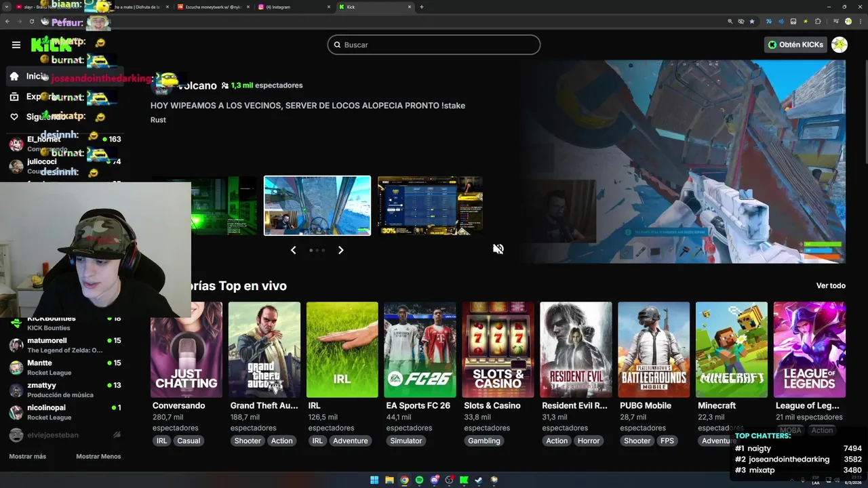The width and height of the screenshot is (868, 488).
Task: Open Steam from the taskbar
Action: 479,480
